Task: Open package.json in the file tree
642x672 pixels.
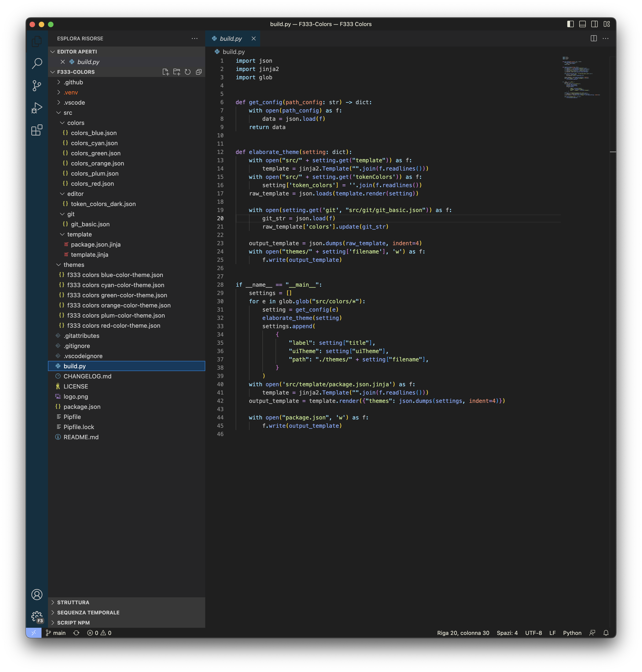Action: coord(82,407)
